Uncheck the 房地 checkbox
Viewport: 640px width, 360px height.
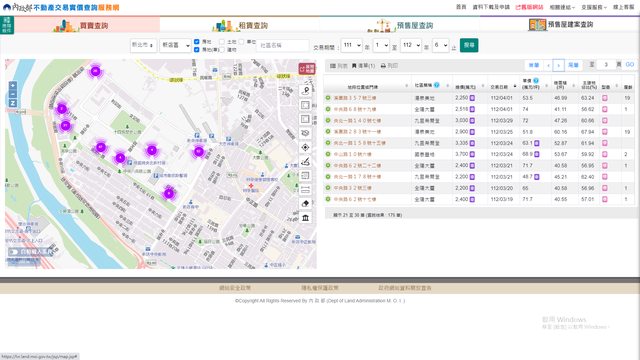click(x=197, y=42)
